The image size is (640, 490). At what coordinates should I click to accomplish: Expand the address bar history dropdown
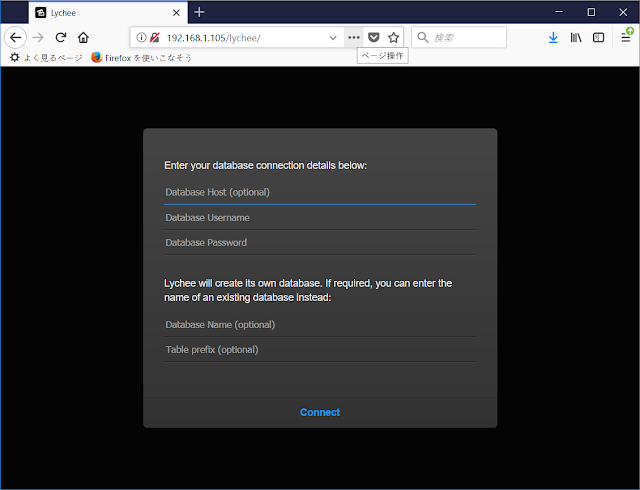pyautogui.click(x=333, y=38)
